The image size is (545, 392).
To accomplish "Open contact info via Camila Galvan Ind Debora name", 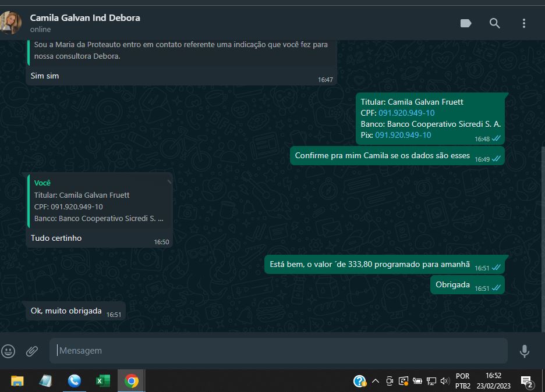I will pos(85,17).
